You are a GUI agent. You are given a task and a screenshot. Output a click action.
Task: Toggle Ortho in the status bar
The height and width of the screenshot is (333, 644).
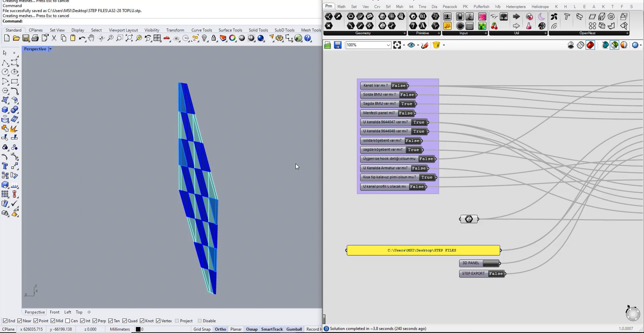click(220, 329)
